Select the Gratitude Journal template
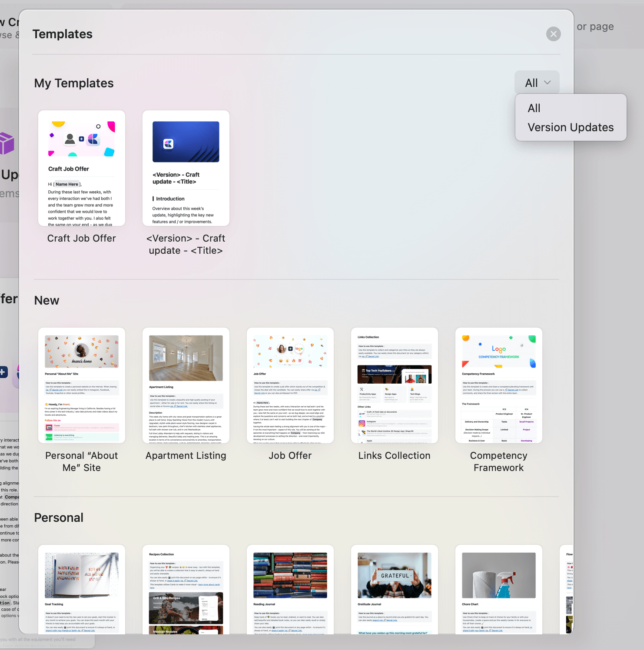Viewport: 644px width, 650px height. pyautogui.click(x=394, y=591)
